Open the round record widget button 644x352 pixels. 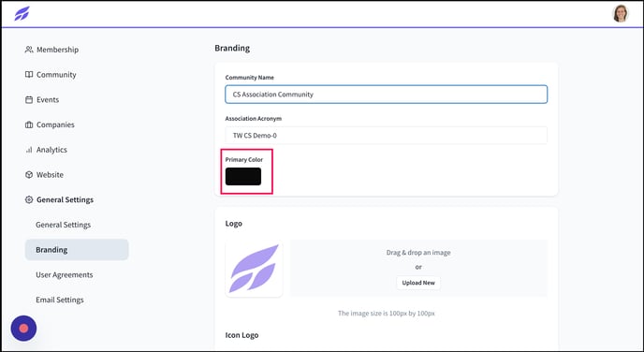click(x=23, y=329)
